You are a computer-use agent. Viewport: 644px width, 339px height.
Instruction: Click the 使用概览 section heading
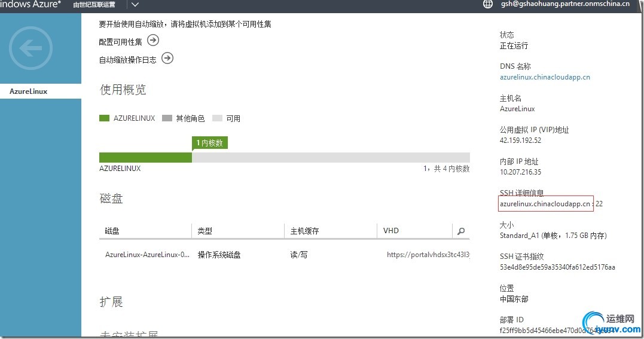point(123,90)
